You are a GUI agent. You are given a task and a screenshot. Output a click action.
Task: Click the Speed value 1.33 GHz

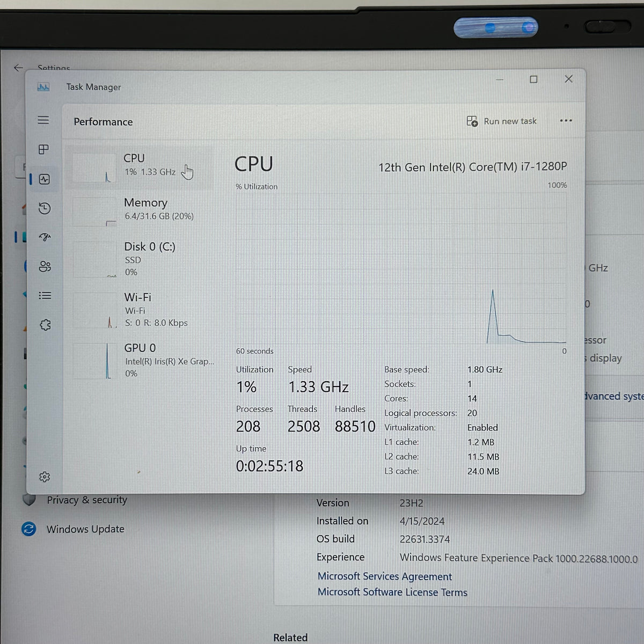[x=318, y=387]
